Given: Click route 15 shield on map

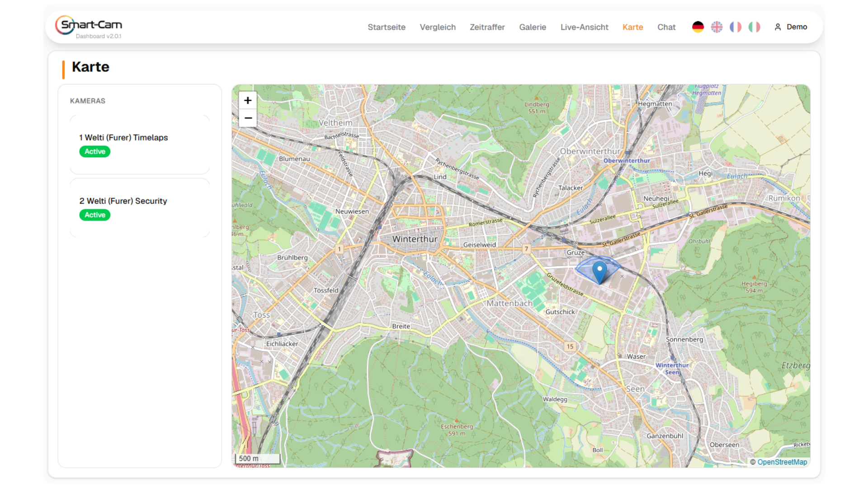Looking at the screenshot, I should 570,347.
